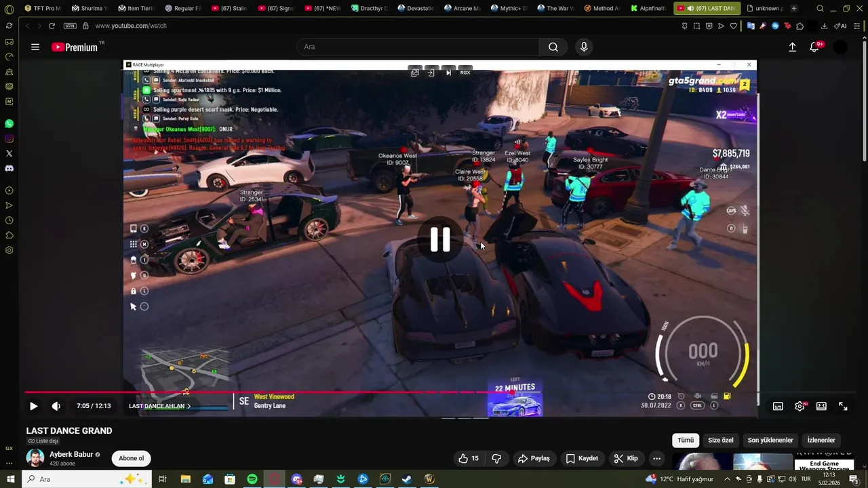Screen dimensions: 868x488
Task: Open the browser extensions puzzle icon
Action: [x=800, y=26]
